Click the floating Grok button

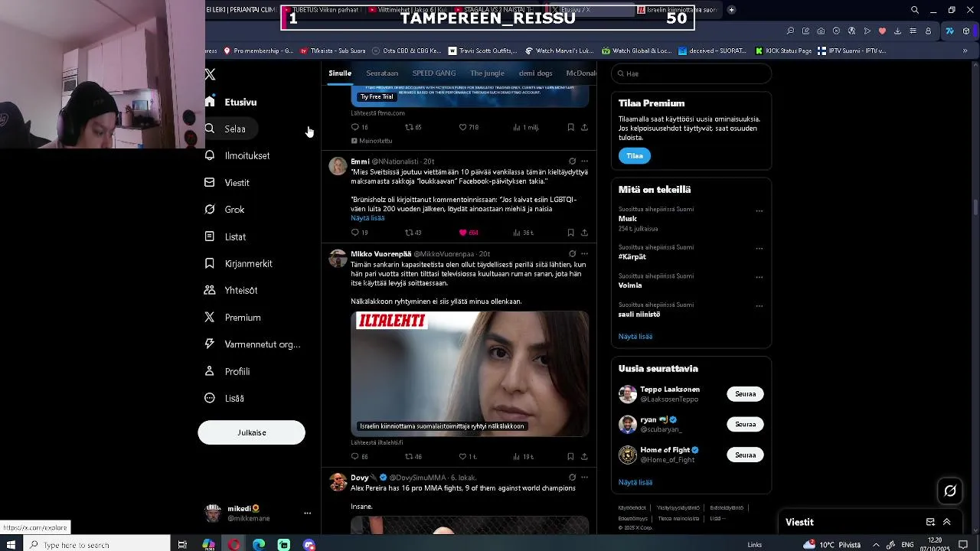[950, 491]
